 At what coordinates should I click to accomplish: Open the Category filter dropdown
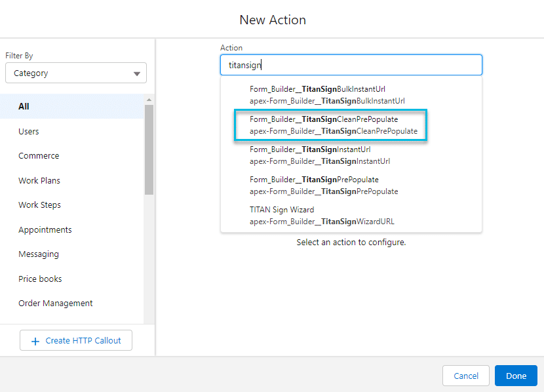point(75,73)
